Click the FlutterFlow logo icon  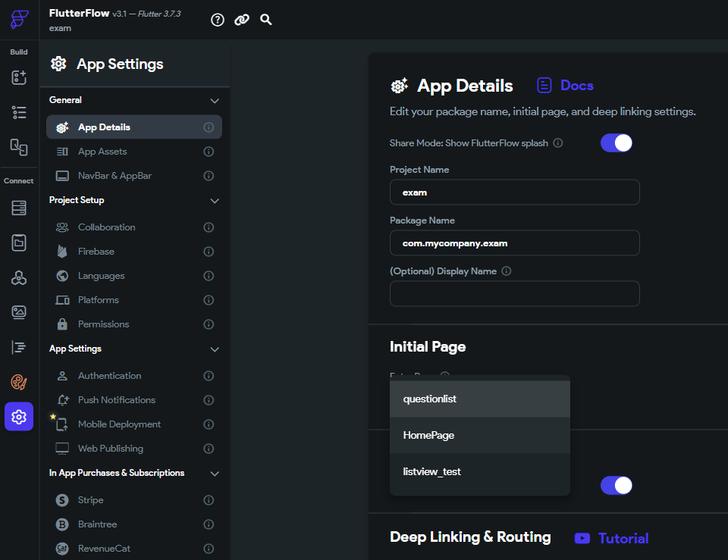click(x=19, y=20)
